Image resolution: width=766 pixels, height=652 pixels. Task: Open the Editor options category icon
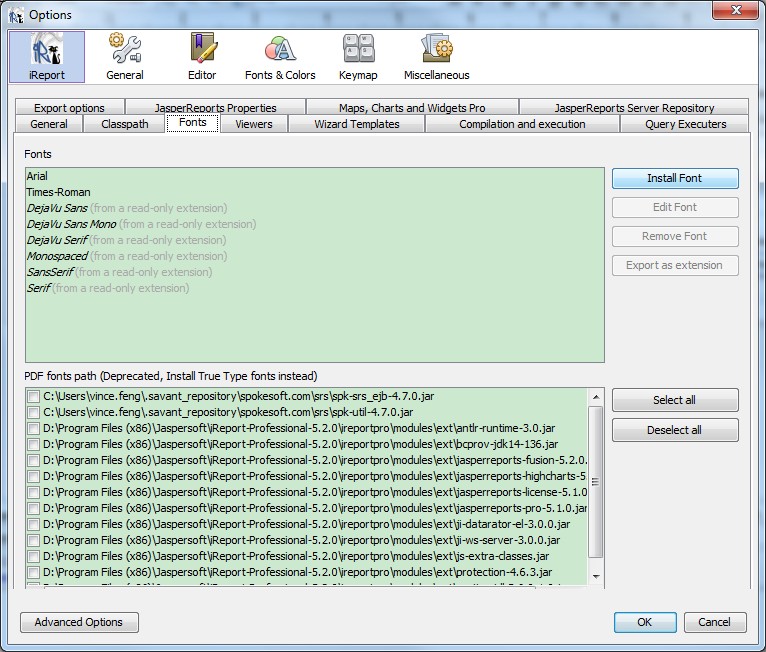pos(202,57)
